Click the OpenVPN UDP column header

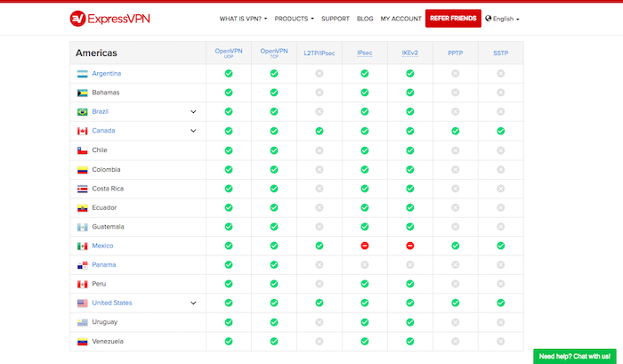pos(229,53)
